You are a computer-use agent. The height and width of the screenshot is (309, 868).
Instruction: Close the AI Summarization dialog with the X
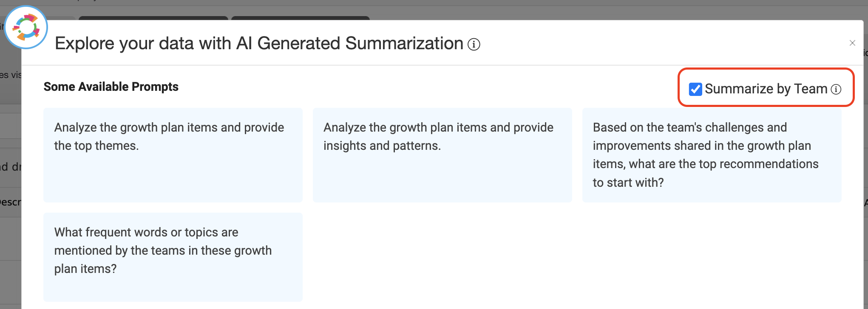point(852,43)
